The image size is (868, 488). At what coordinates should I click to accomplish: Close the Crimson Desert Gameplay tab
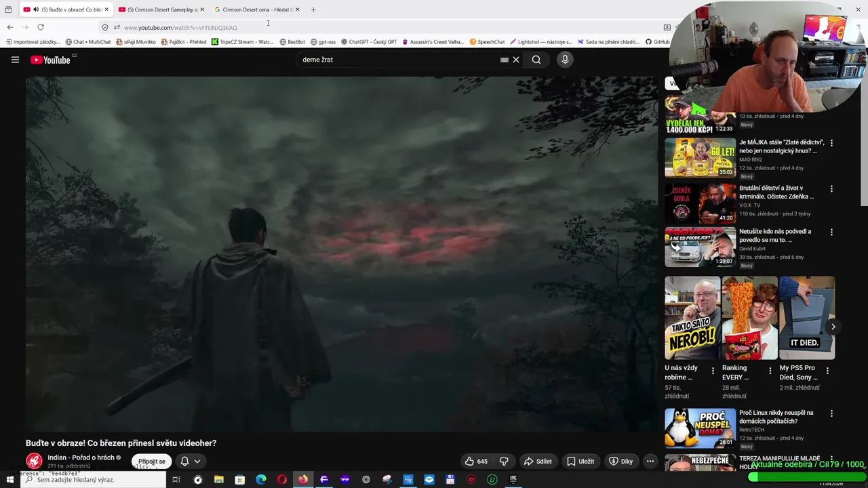(202, 9)
